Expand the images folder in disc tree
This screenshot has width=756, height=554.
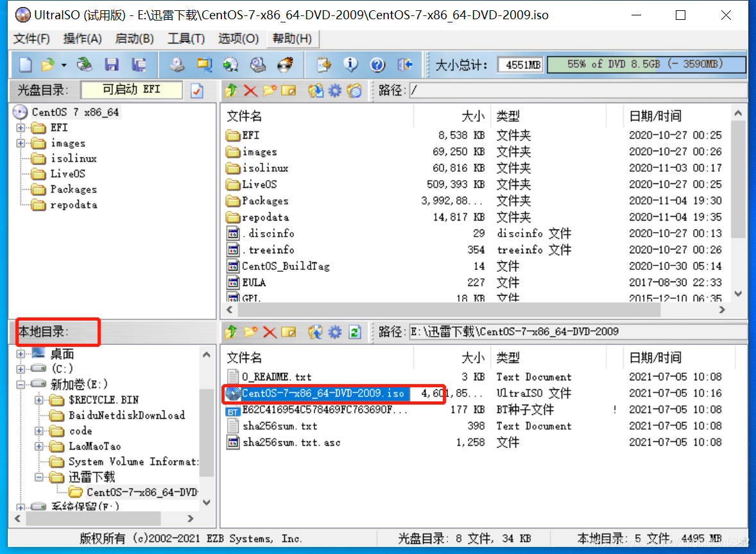pos(21,143)
